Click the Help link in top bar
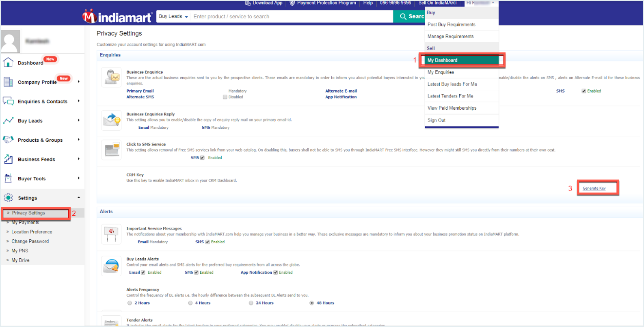Viewport: 644px width, 327px height. coord(368,3)
